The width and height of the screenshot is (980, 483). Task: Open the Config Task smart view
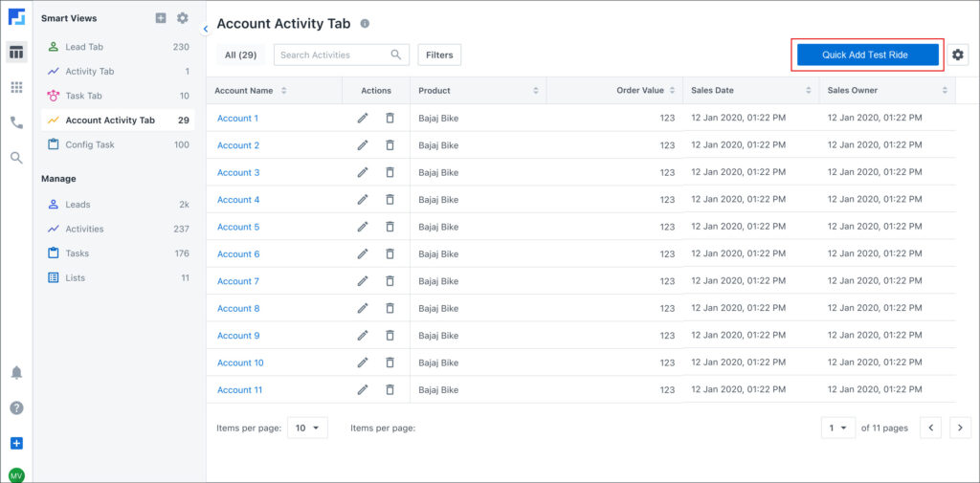pyautogui.click(x=89, y=144)
